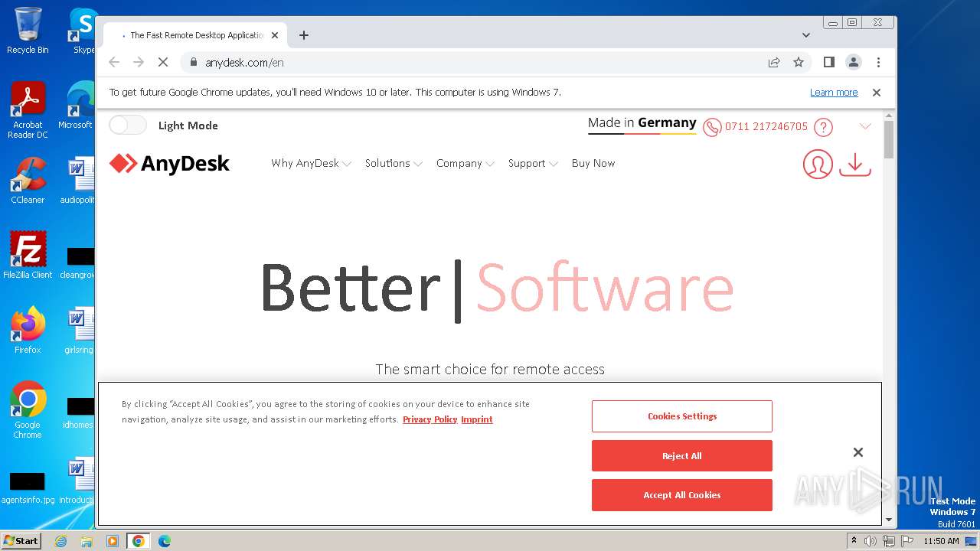980x551 pixels.
Task: Open File Explorer in taskbar
Action: point(87,541)
